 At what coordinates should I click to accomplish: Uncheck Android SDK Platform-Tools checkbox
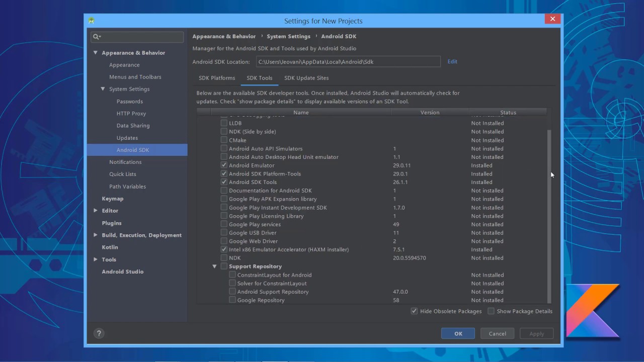[224, 174]
